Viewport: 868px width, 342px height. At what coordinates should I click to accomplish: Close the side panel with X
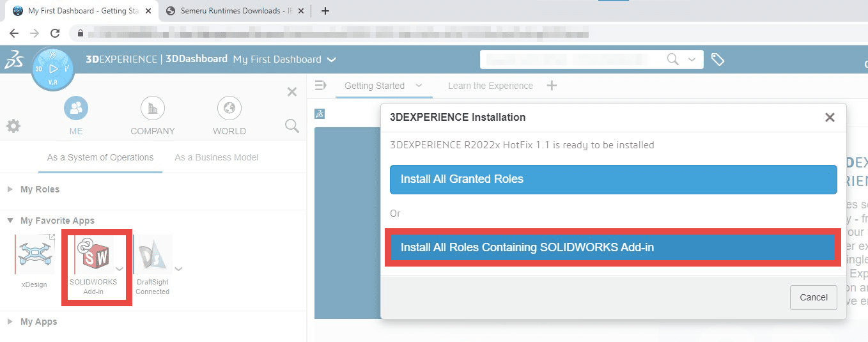tap(292, 92)
